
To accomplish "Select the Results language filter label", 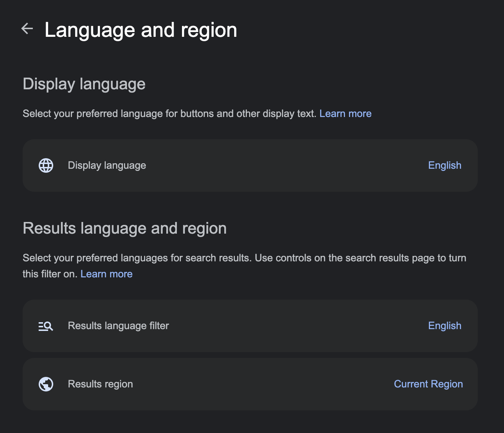I will pos(118,326).
